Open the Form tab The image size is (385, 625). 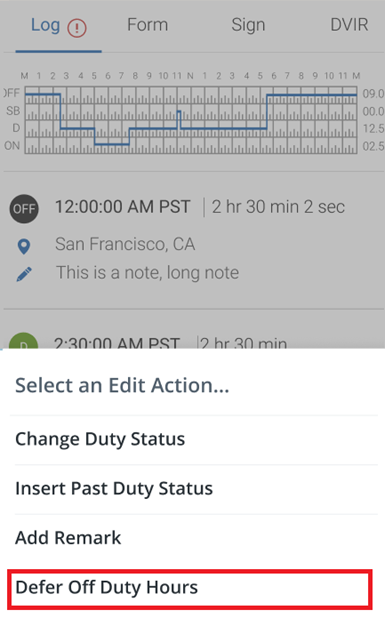tap(147, 25)
